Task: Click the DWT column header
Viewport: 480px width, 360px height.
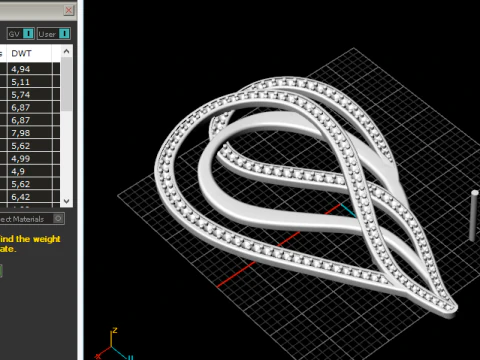Action: click(30, 53)
